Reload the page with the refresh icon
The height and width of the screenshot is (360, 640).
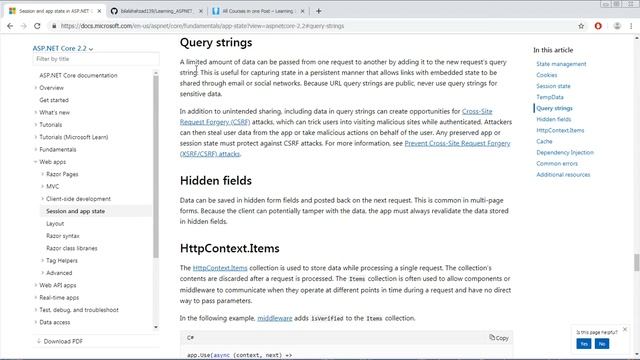point(37,26)
